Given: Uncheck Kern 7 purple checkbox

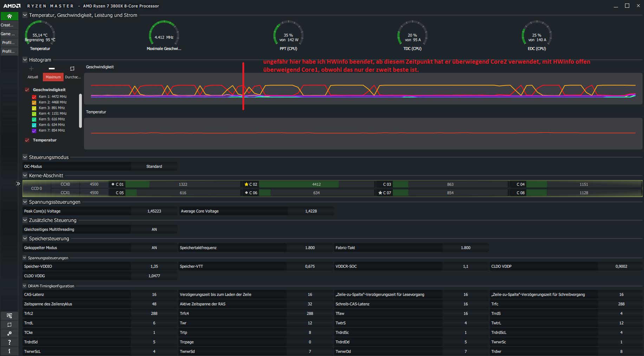Looking at the screenshot, I should point(34,131).
